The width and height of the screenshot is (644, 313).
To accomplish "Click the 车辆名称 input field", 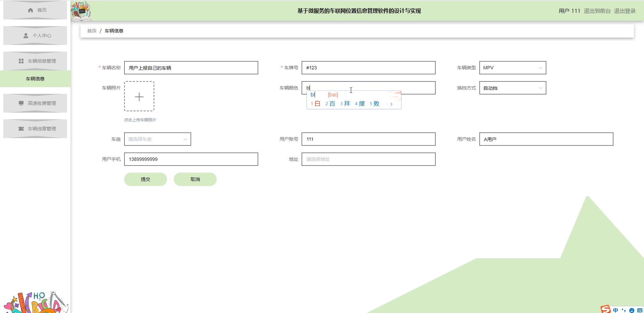I will (x=191, y=68).
